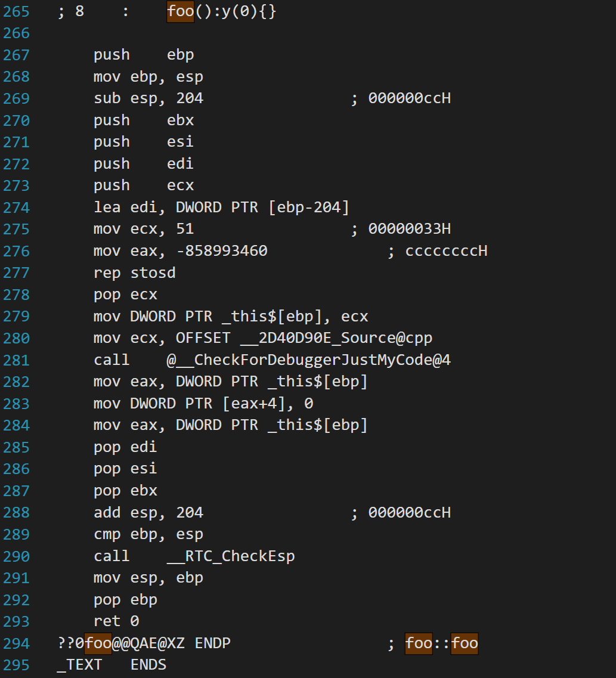The height and width of the screenshot is (678, 616).
Task: Click the 00000033H comment
Action: click(x=409, y=229)
